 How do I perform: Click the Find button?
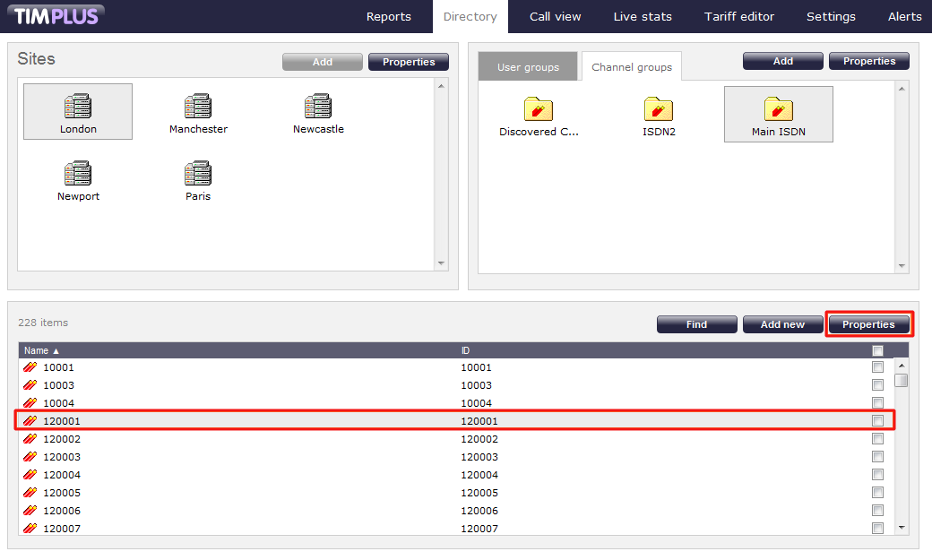pyautogui.click(x=696, y=324)
